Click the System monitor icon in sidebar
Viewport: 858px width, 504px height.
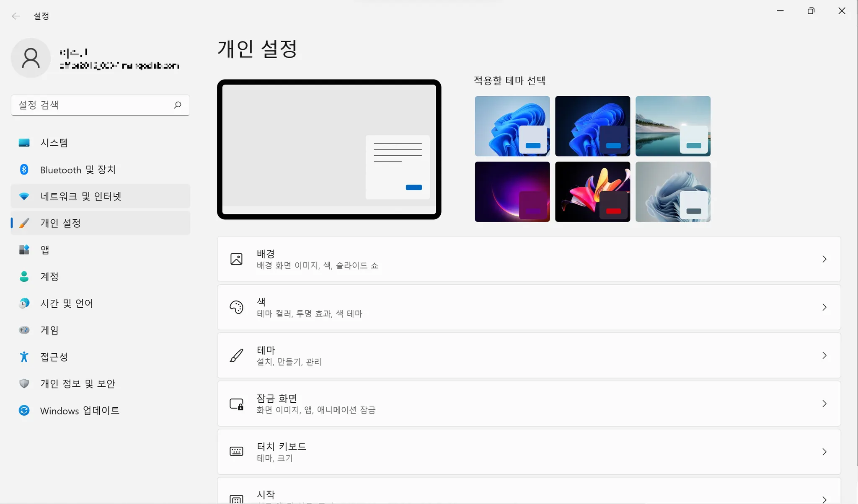24,143
